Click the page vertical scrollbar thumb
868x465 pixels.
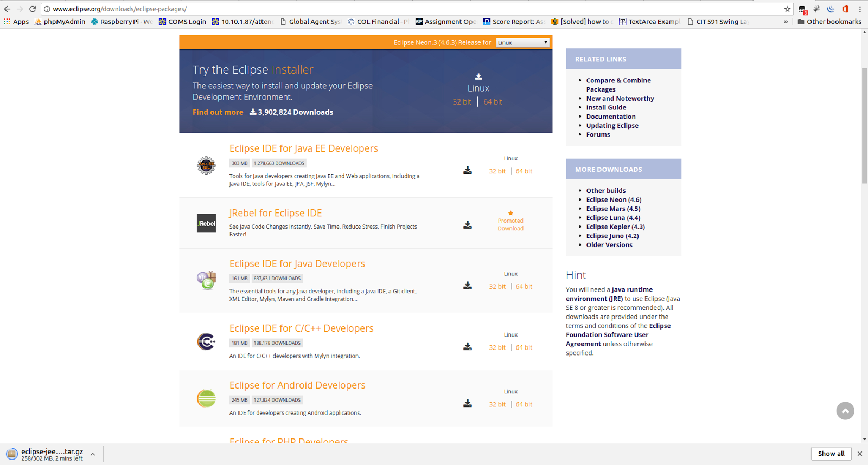pos(864,126)
